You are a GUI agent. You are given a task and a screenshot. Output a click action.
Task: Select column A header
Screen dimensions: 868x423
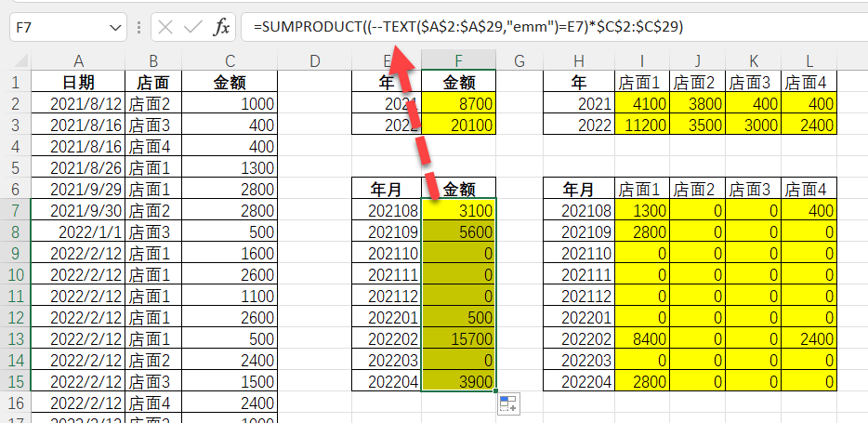point(78,61)
